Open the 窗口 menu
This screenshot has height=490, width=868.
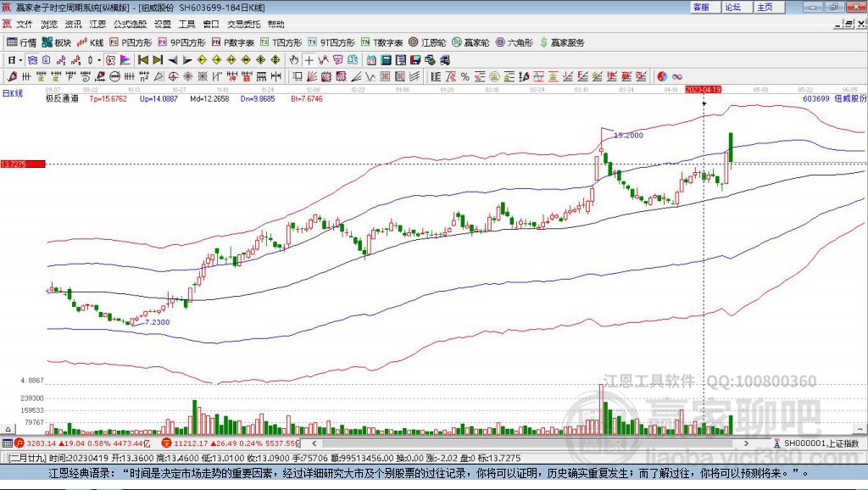pyautogui.click(x=211, y=24)
